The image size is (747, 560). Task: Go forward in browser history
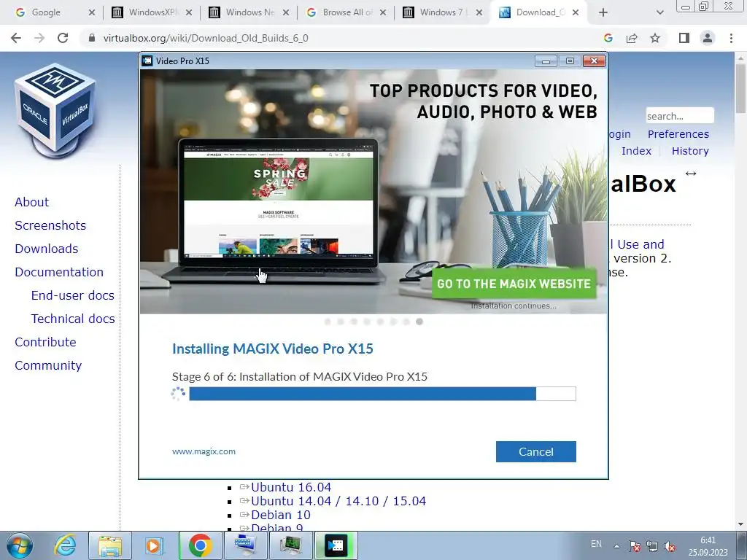pyautogui.click(x=39, y=38)
